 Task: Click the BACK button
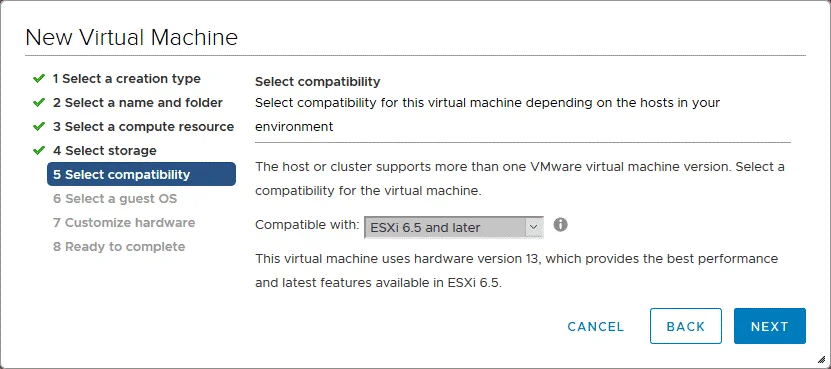click(x=686, y=326)
